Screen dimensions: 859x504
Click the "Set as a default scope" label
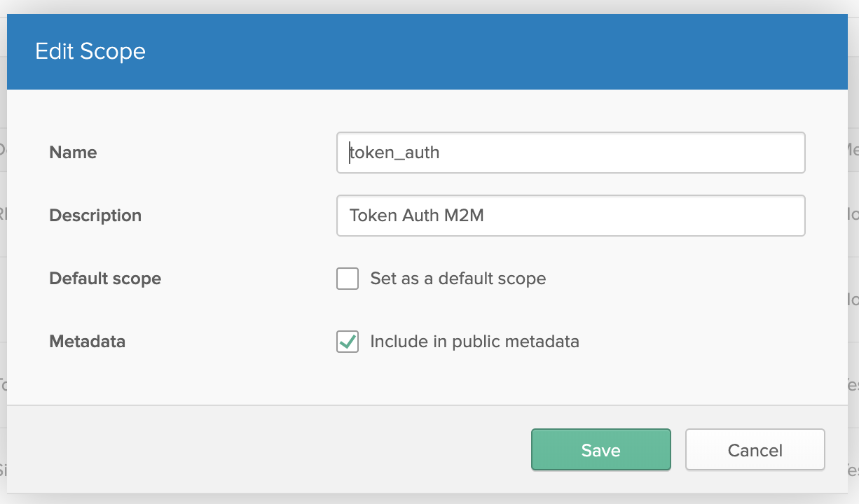coord(458,279)
